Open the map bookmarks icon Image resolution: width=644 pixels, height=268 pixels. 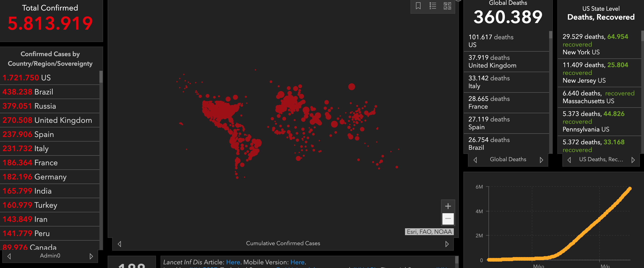tap(418, 6)
